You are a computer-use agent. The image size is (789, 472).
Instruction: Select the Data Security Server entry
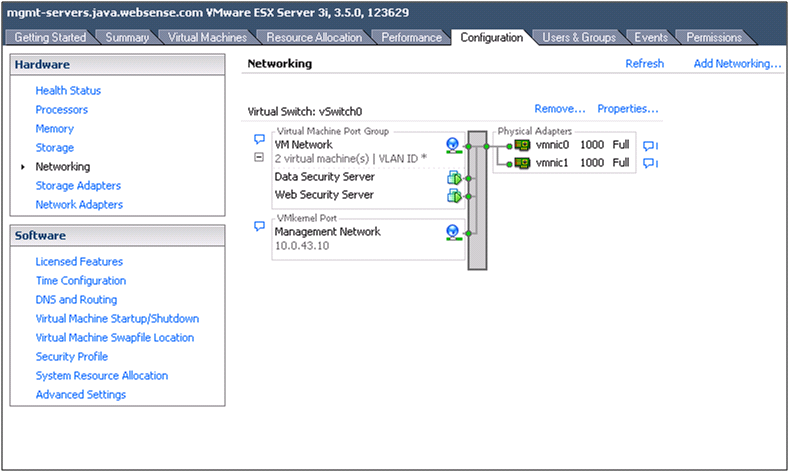click(x=325, y=177)
